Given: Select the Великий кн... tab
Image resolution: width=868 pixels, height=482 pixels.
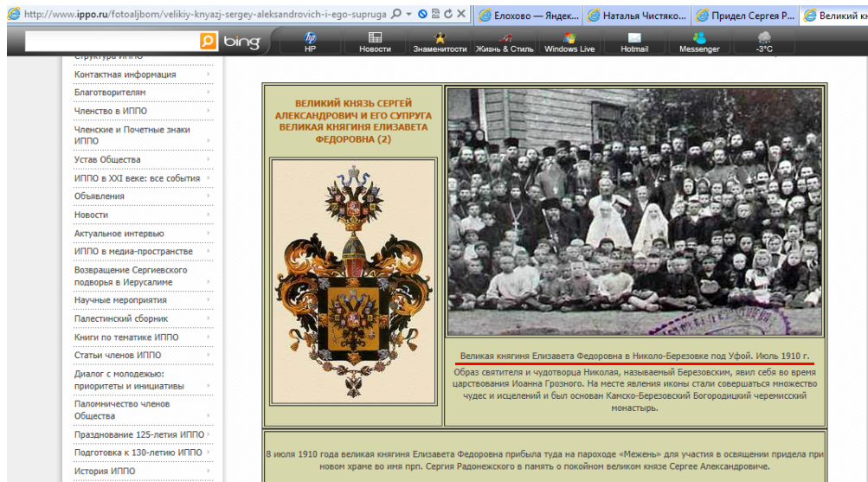Looking at the screenshot, I should tap(835, 15).
